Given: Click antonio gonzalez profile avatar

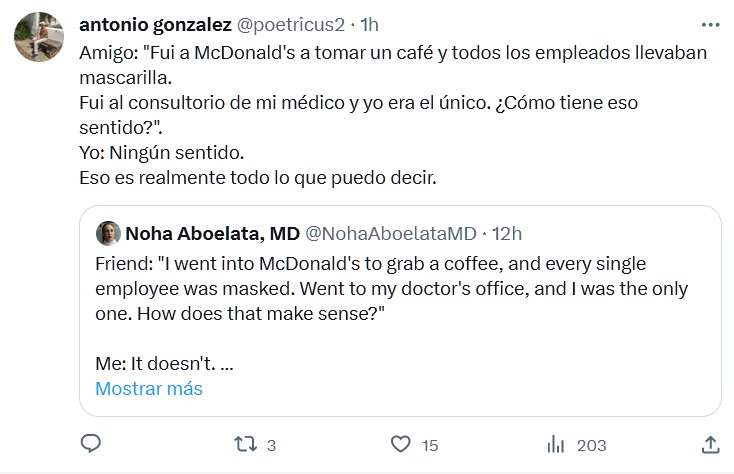Looking at the screenshot, I should (x=39, y=37).
